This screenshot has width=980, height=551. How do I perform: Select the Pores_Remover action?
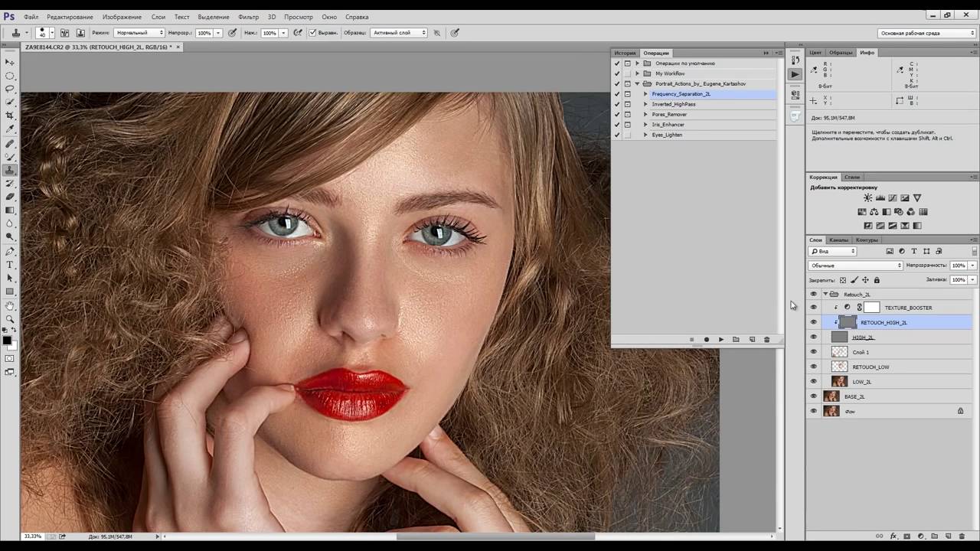click(x=669, y=114)
